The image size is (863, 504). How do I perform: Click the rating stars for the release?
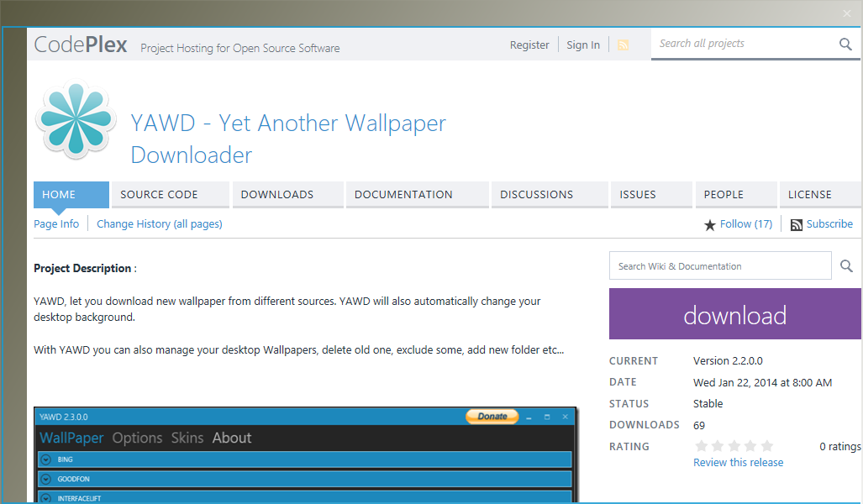734,446
